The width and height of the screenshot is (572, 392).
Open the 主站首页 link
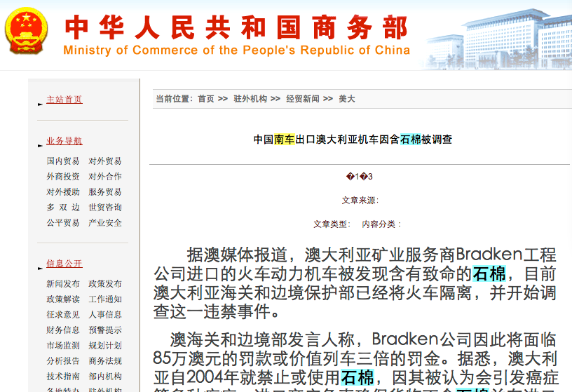[64, 100]
